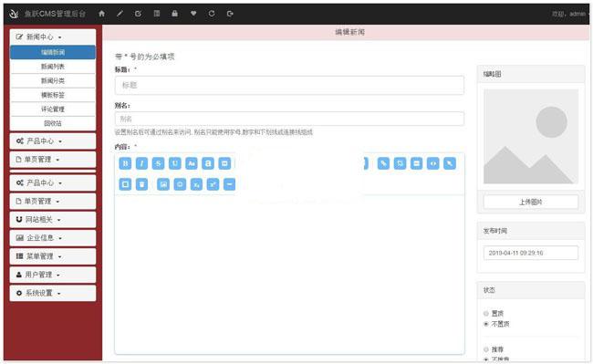
Task: Click the square outline icon left of trash
Action: tap(125, 184)
